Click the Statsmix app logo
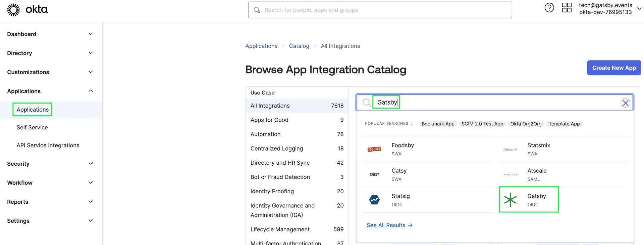The width and height of the screenshot is (644, 245). click(510, 150)
